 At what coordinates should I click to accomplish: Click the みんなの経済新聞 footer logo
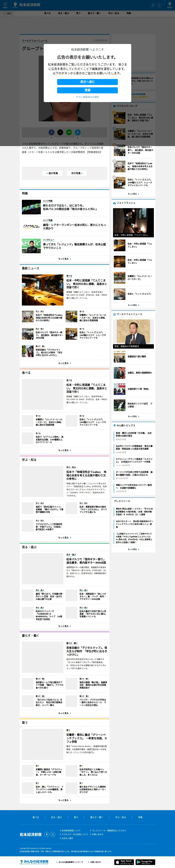click(x=34, y=862)
